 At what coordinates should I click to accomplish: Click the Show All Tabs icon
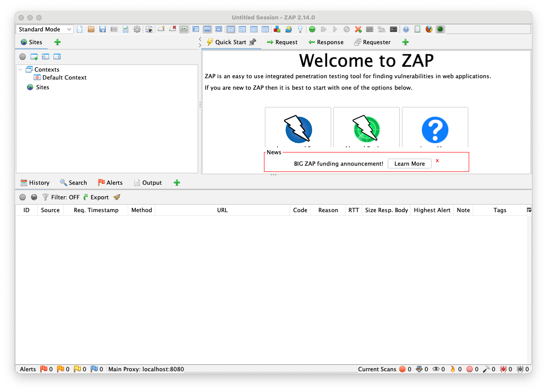pos(161,30)
